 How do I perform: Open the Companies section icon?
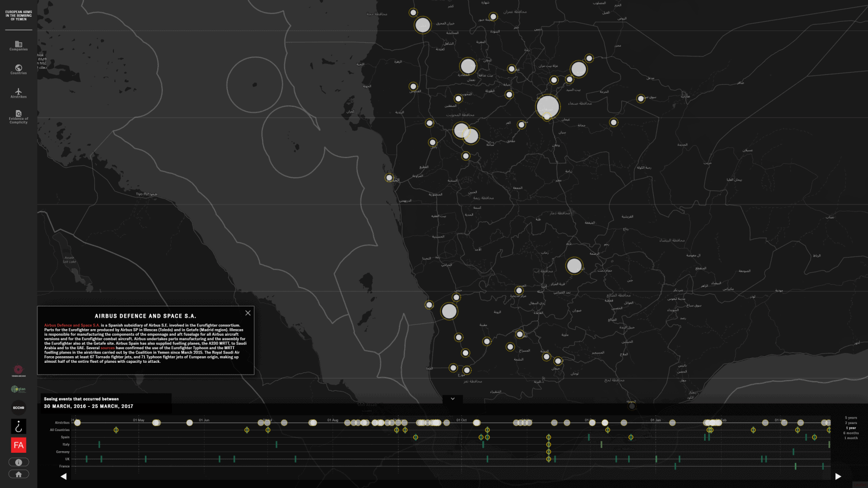18,46
